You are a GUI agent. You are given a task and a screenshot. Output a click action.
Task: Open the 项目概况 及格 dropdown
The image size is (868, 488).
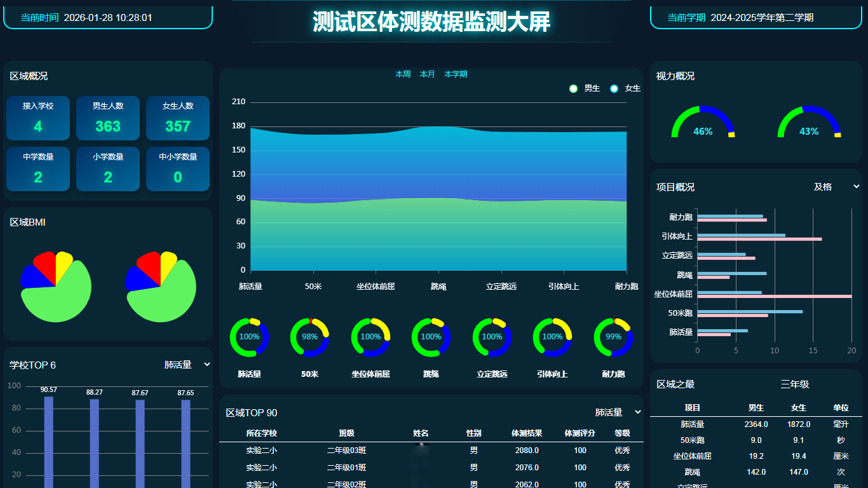click(836, 187)
